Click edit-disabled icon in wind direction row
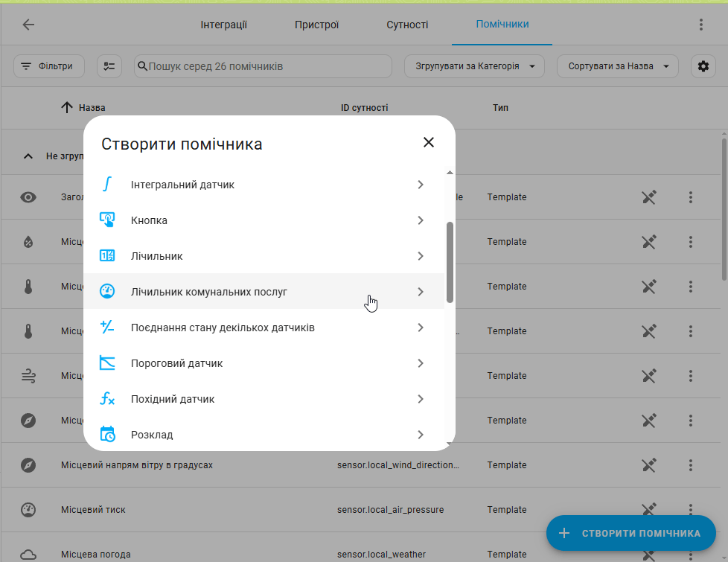This screenshot has width=728, height=562. point(648,465)
